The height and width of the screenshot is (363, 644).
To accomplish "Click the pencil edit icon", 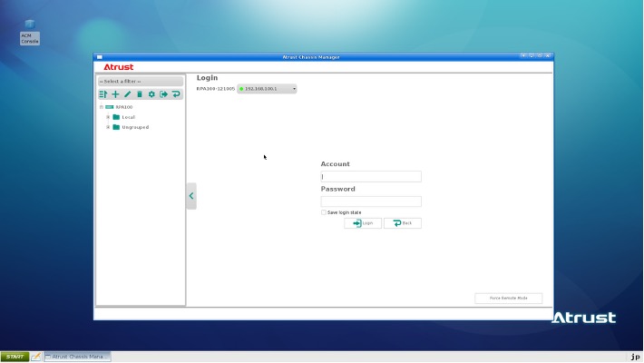I will coord(127,94).
